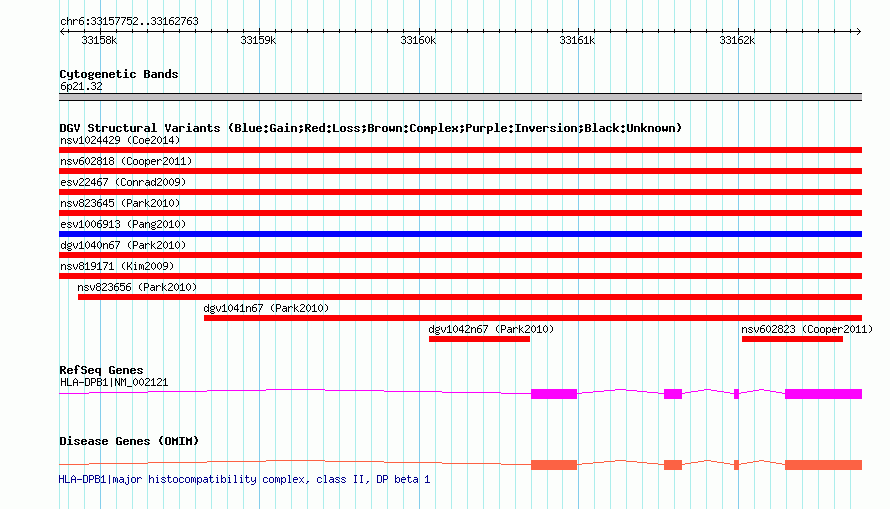Open the HLA-DPB1 major histocompatibility complex link
Viewport: 890px width, 509px height.
pyautogui.click(x=244, y=479)
